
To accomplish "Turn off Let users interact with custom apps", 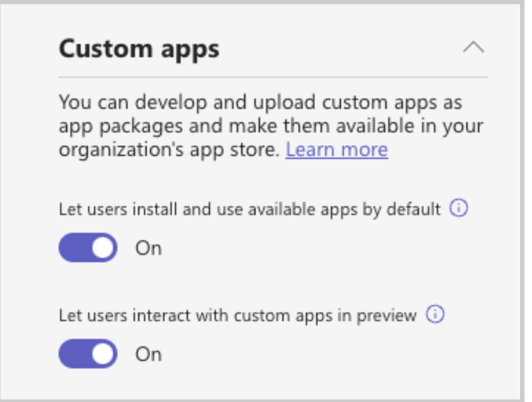I will (88, 354).
